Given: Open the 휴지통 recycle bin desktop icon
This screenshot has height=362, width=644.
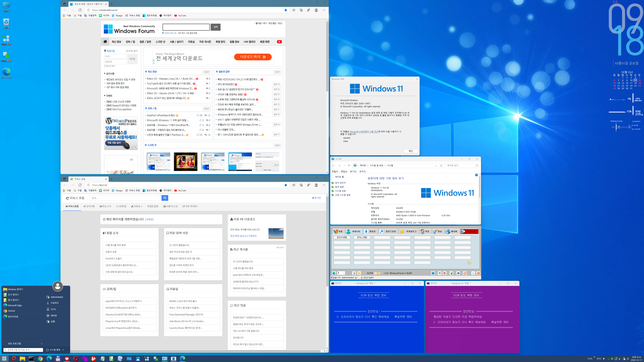Looking at the screenshot, I should click(6, 23).
